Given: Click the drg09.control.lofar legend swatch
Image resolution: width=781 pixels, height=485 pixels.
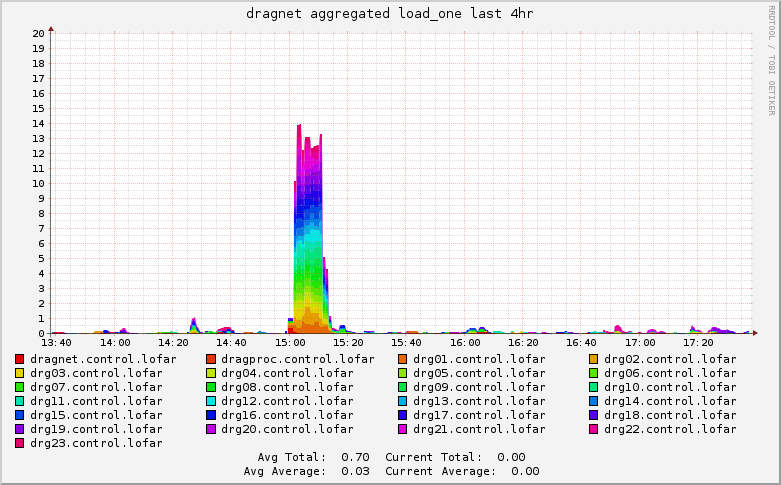Looking at the screenshot, I should 402,387.
